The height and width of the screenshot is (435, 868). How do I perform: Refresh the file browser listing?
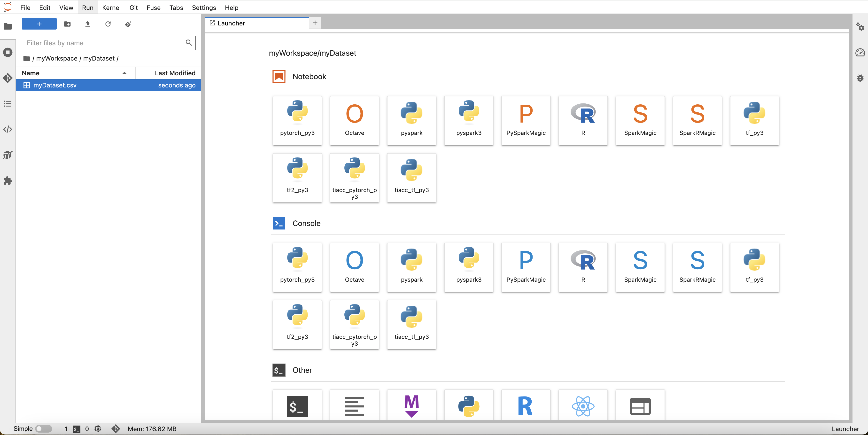click(108, 24)
